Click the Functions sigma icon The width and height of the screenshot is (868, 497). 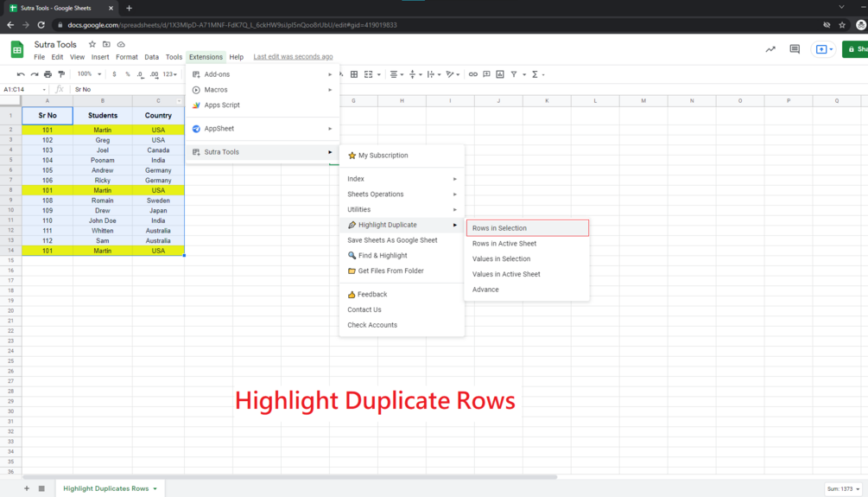535,74
